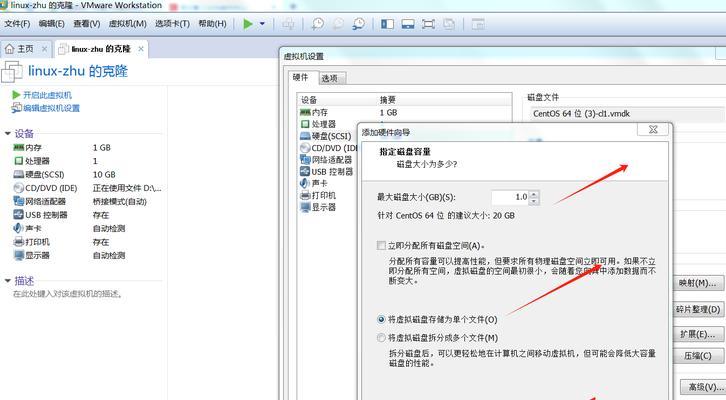Open the 选项卡(T) menu

coord(172,24)
